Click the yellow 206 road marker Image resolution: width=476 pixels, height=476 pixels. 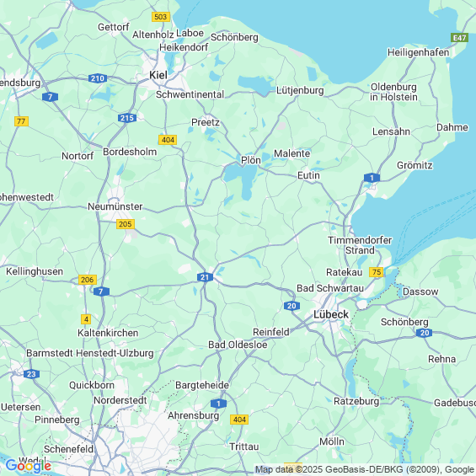(88, 280)
